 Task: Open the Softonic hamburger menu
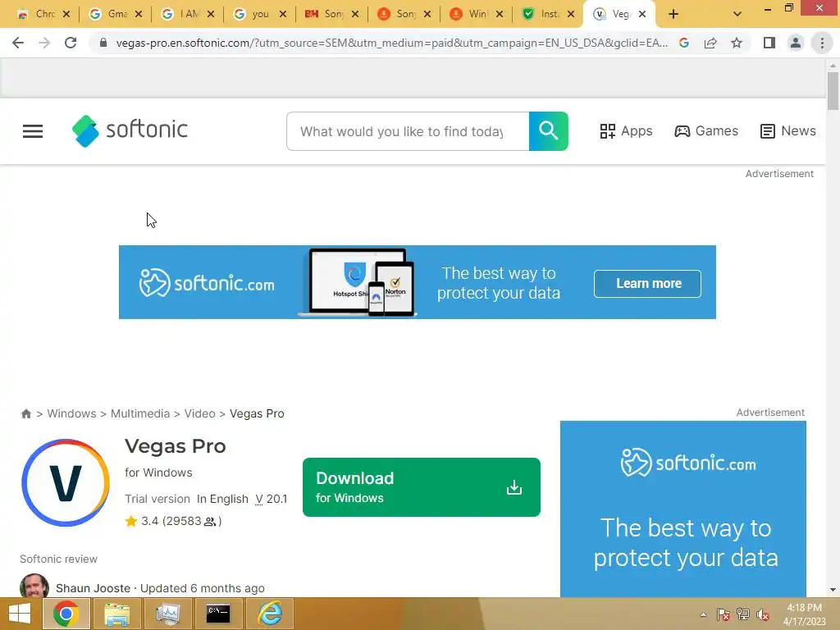(x=33, y=131)
